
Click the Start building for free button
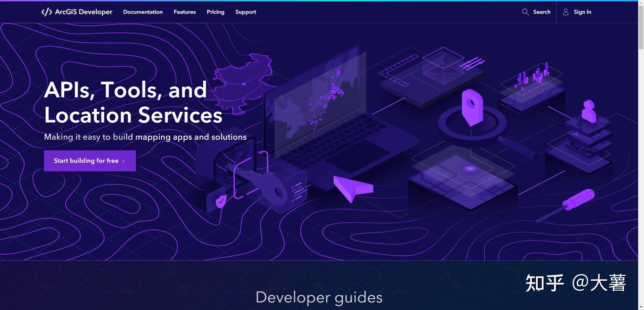click(90, 161)
